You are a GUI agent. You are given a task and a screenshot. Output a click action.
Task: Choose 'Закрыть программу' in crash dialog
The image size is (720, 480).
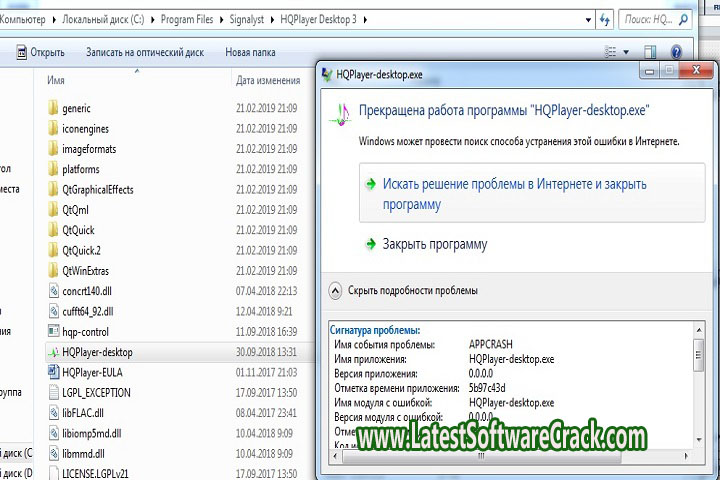pos(434,244)
